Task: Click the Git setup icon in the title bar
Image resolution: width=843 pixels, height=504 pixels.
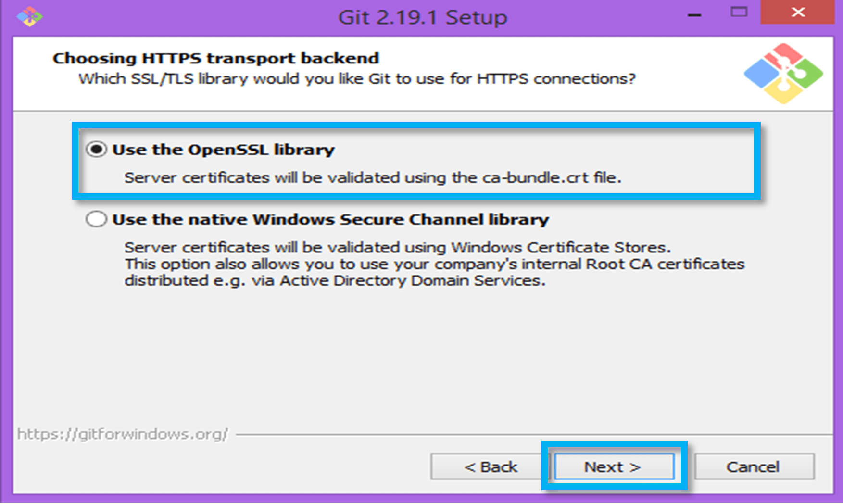Action: pyautogui.click(x=29, y=16)
